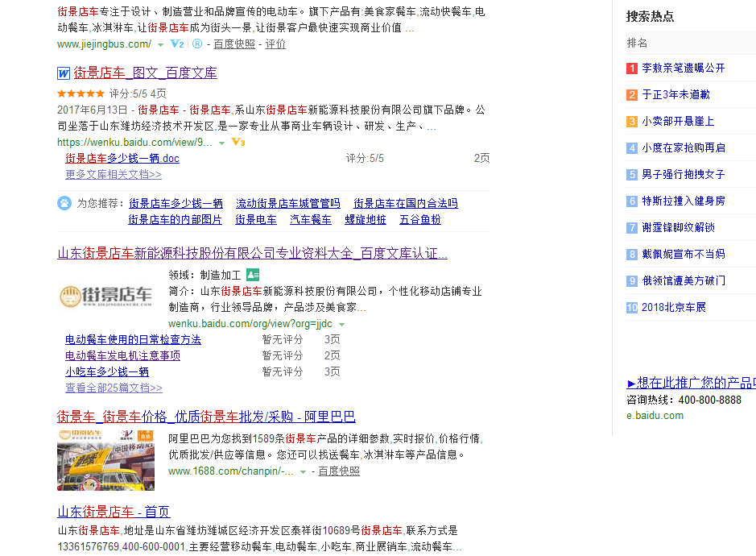This screenshot has width=756, height=556.
Task: Expand dropdown arrow next to wenku.baidu.com/org/view
Action: 342,324
